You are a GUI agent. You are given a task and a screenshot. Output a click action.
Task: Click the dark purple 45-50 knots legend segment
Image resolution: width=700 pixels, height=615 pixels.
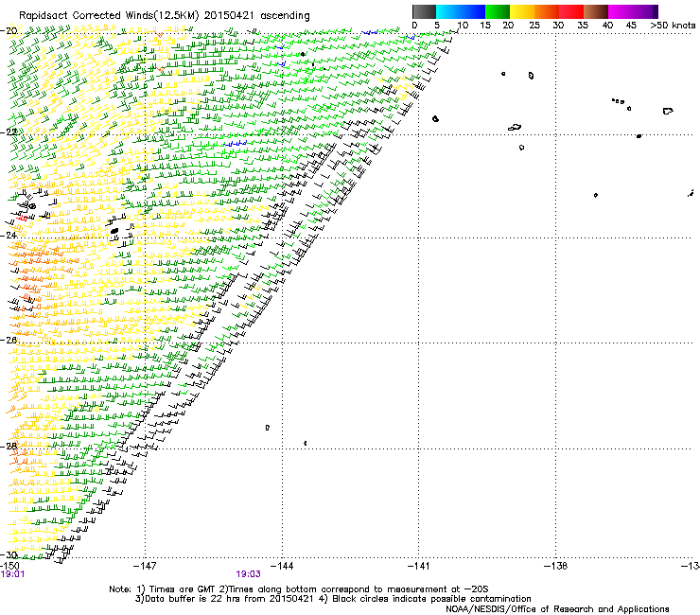pyautogui.click(x=645, y=11)
